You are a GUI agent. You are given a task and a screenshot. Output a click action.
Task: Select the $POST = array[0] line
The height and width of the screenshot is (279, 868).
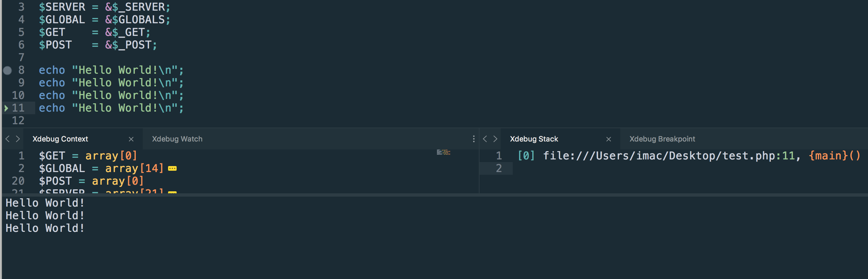[x=91, y=181]
